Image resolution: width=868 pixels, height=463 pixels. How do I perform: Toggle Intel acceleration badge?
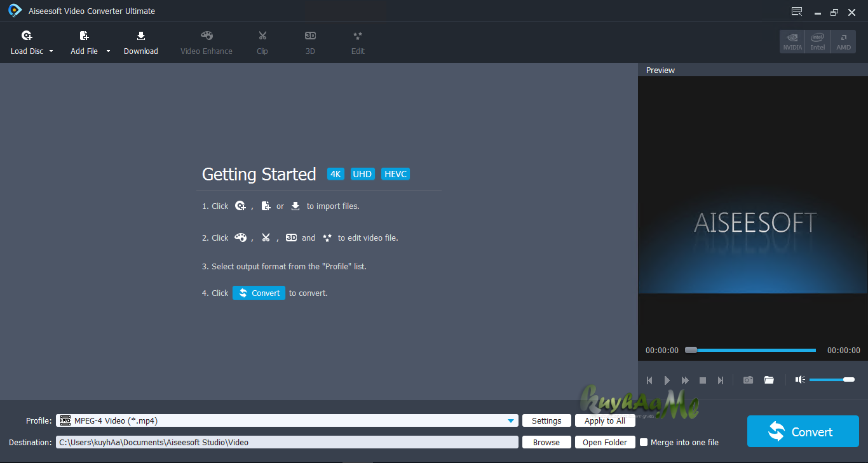818,41
